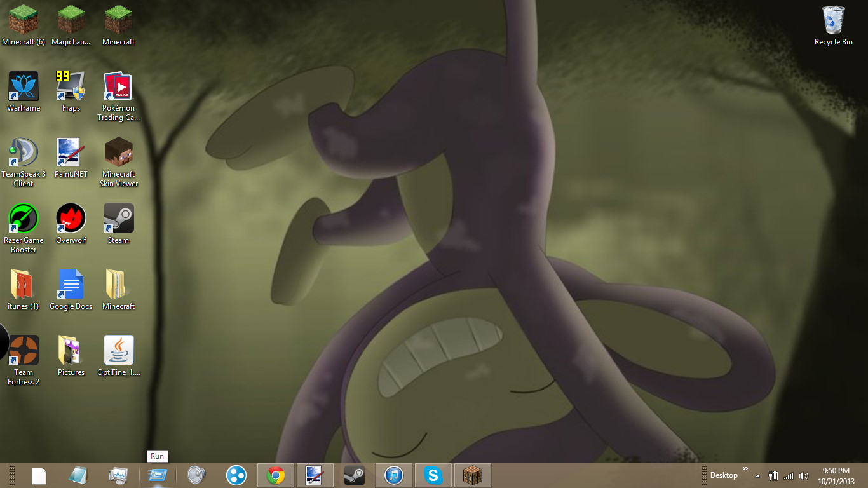Image resolution: width=868 pixels, height=488 pixels.
Task: Launch Razer Game Booster
Action: [24, 229]
